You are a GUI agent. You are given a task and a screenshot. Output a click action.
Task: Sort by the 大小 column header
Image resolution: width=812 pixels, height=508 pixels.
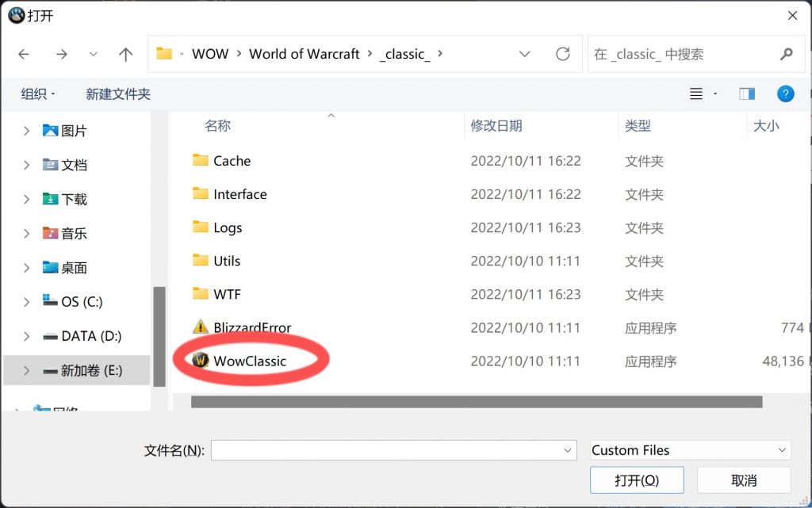[x=766, y=126]
